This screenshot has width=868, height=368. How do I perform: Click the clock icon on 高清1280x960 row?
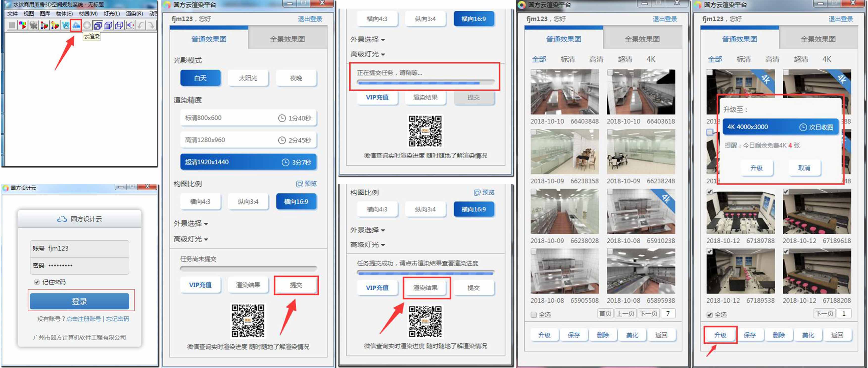pyautogui.click(x=282, y=140)
